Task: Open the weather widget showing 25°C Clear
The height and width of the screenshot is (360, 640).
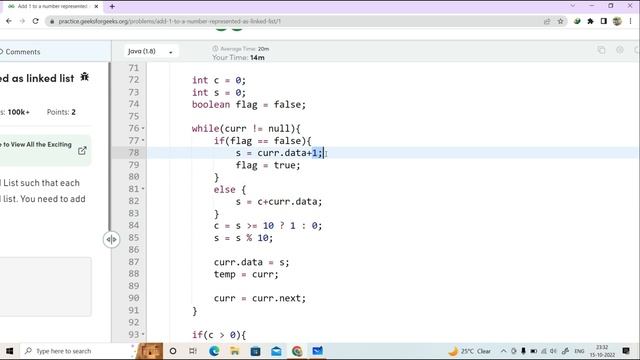Action: coord(470,351)
